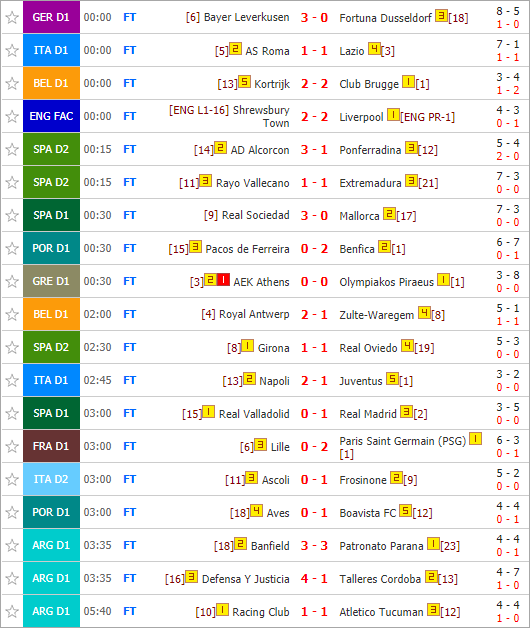Screen dimensions: 530x628
Task: Click Lazio yellow card icon
Action: point(374,48)
